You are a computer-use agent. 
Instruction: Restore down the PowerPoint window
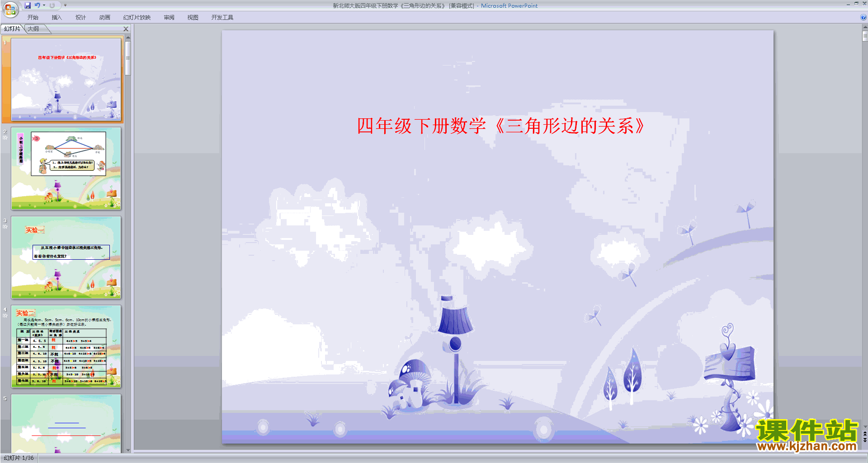[856, 4]
